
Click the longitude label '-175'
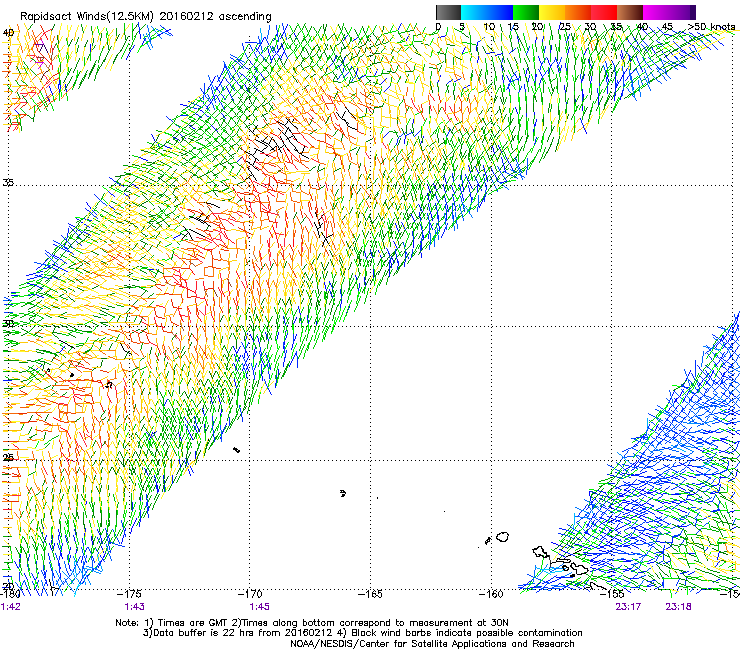[129, 594]
